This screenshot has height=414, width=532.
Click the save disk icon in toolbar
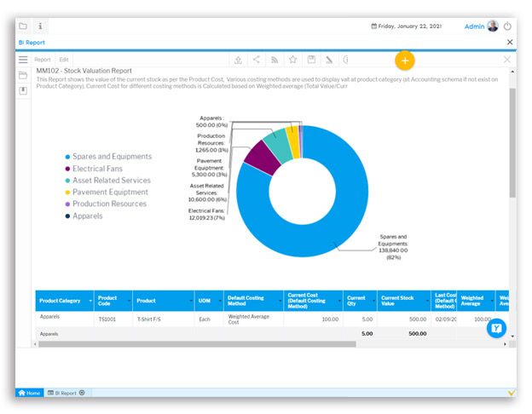311,60
